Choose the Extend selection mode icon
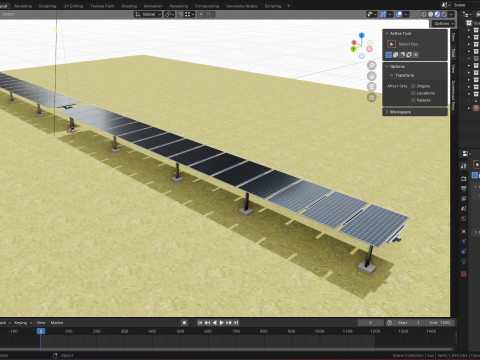This screenshot has width=480, height=360. coord(395,55)
